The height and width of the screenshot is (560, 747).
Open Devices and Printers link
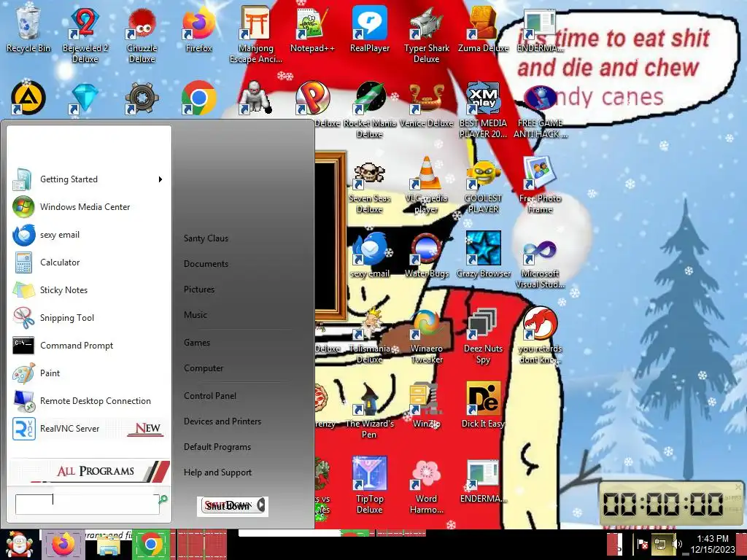222,421
